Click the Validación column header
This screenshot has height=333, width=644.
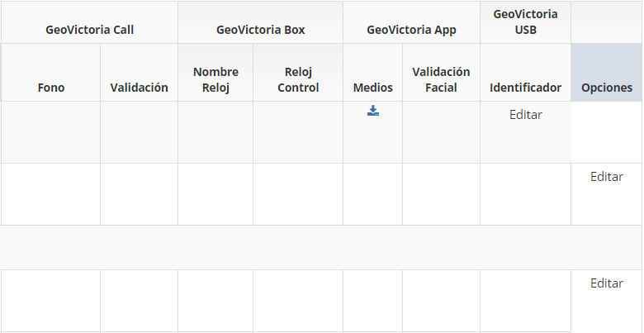139,88
